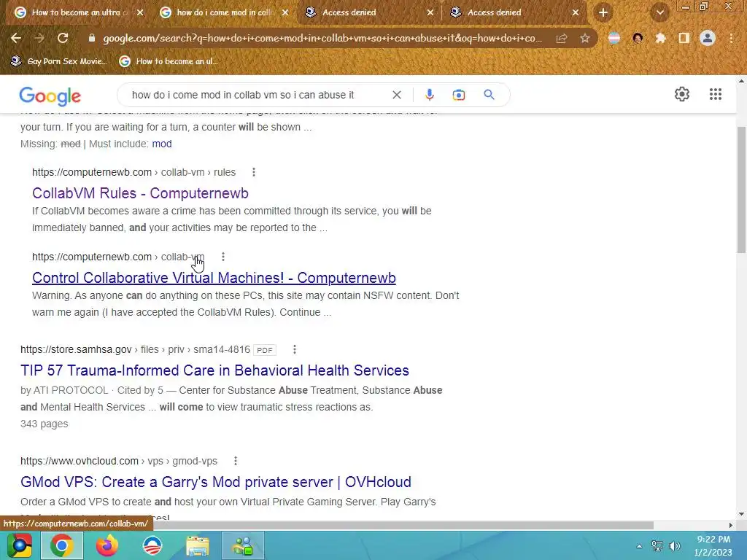Open Chrome from the taskbar
Viewport: 747px width, 560px height.
coord(62,545)
